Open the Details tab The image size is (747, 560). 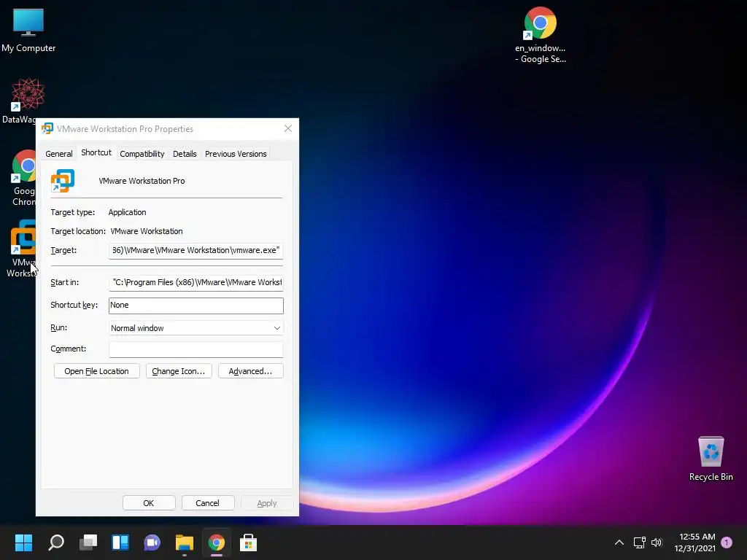[x=185, y=154]
